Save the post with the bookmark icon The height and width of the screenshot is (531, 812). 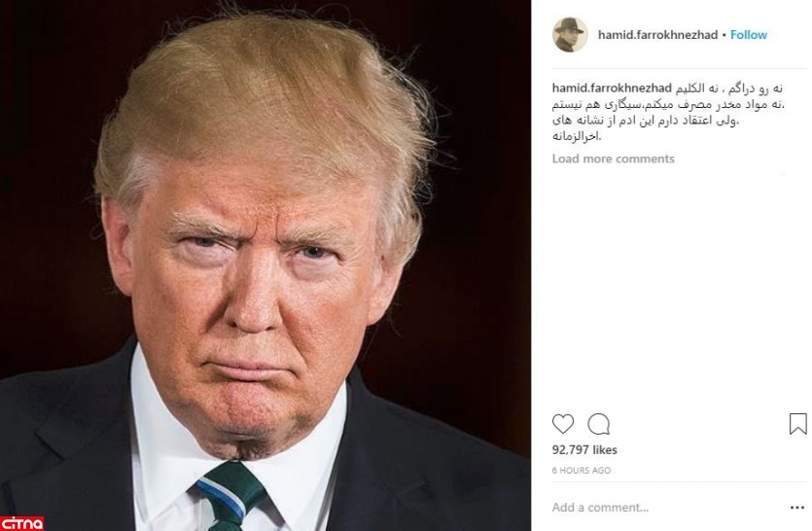coord(797,423)
